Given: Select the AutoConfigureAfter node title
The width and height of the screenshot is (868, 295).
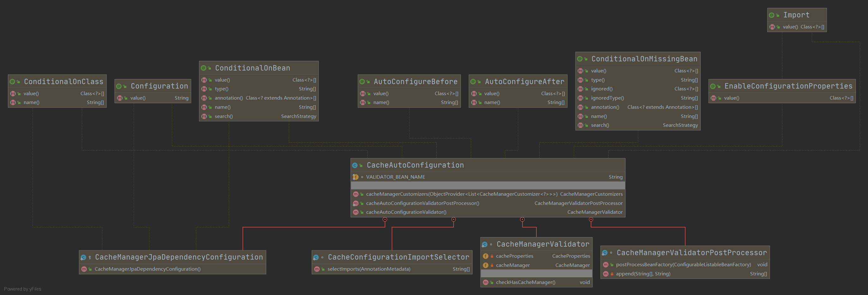Looking at the screenshot, I should (x=525, y=82).
